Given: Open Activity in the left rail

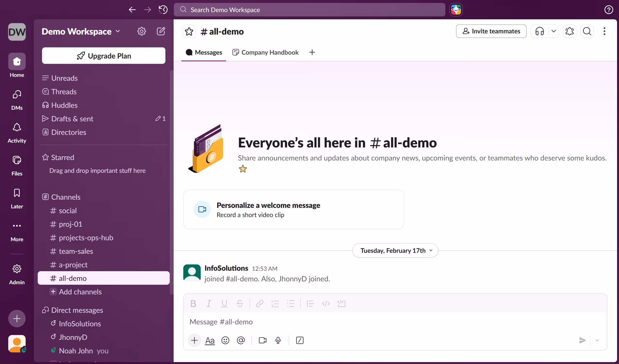Looking at the screenshot, I should click(x=17, y=133).
